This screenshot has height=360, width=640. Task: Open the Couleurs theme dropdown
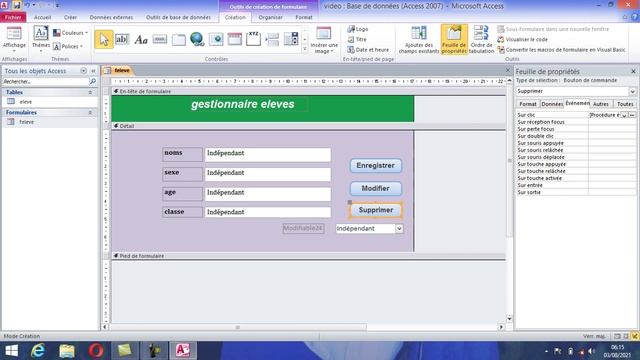click(x=71, y=33)
